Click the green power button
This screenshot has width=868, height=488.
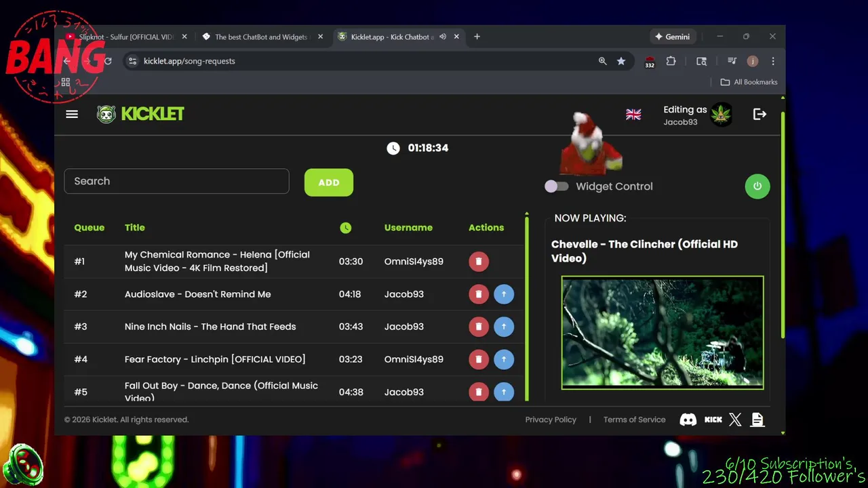(x=757, y=186)
